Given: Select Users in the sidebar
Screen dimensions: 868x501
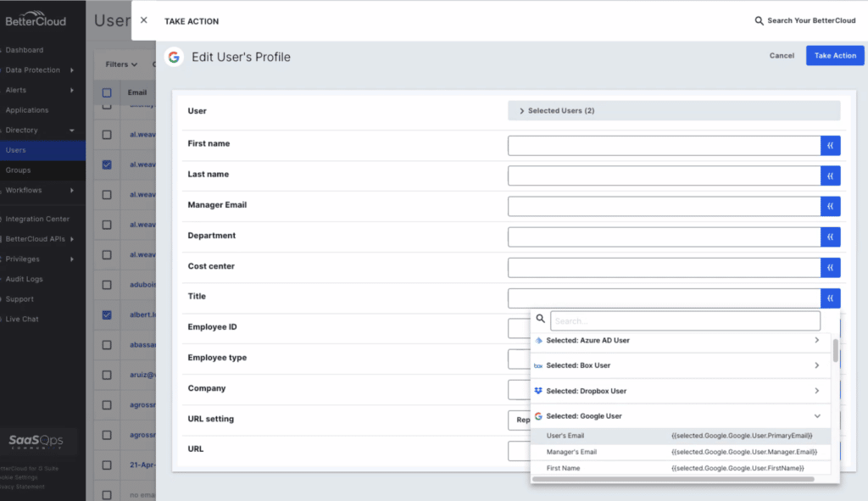Looking at the screenshot, I should coord(42,150).
